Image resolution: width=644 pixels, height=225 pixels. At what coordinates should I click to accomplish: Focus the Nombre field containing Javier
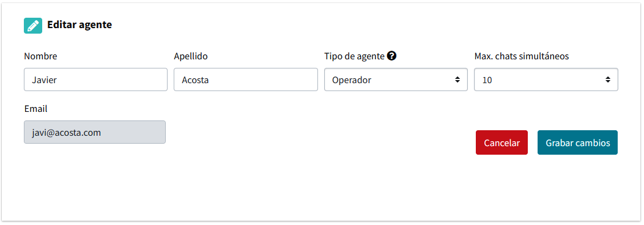coord(95,79)
